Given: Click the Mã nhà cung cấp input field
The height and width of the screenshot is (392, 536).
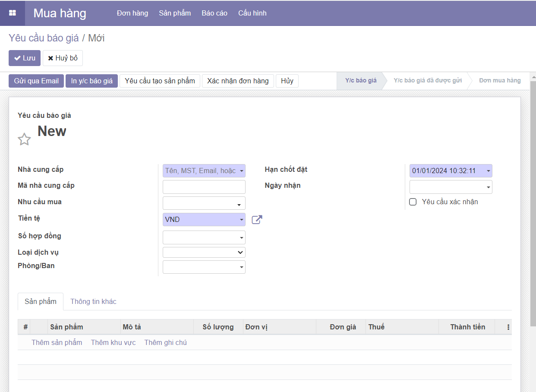Looking at the screenshot, I should (x=204, y=187).
